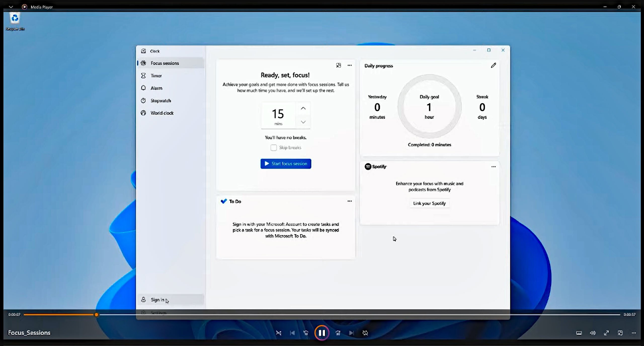
Task: Click 'Completed: 0 minutes' text
Action: 429,145
